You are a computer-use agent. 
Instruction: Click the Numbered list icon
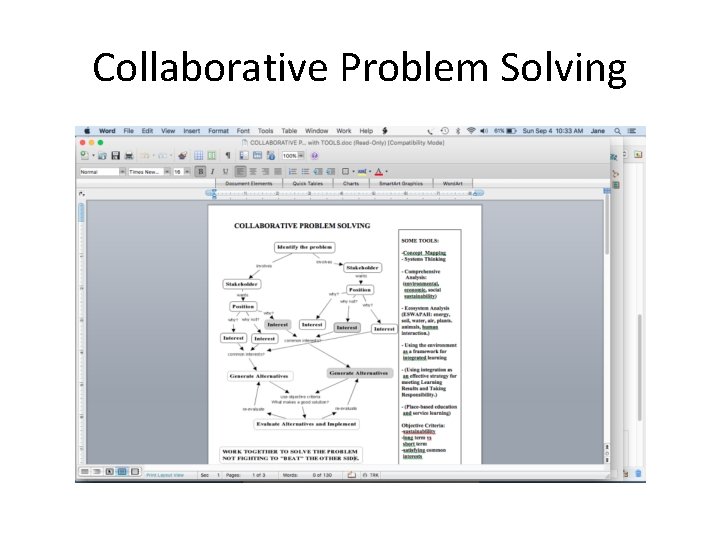pyautogui.click(x=292, y=172)
